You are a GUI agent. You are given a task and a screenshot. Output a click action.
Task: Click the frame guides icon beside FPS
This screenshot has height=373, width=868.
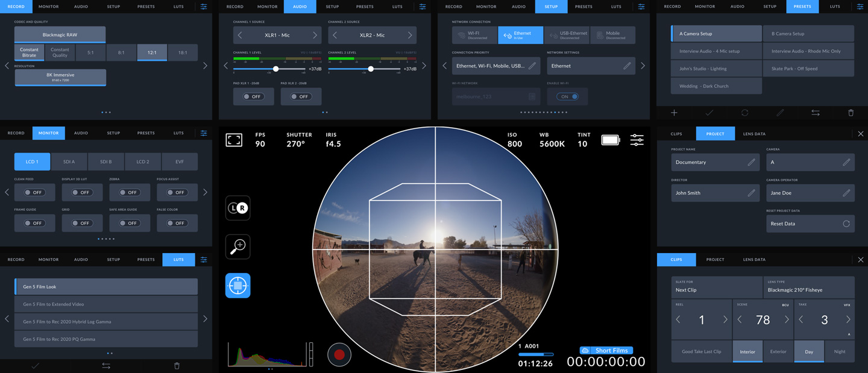[x=234, y=140]
